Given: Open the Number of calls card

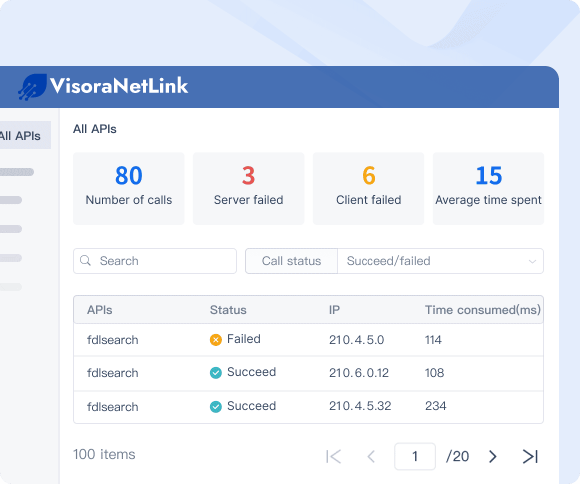Looking at the screenshot, I should 129,188.
